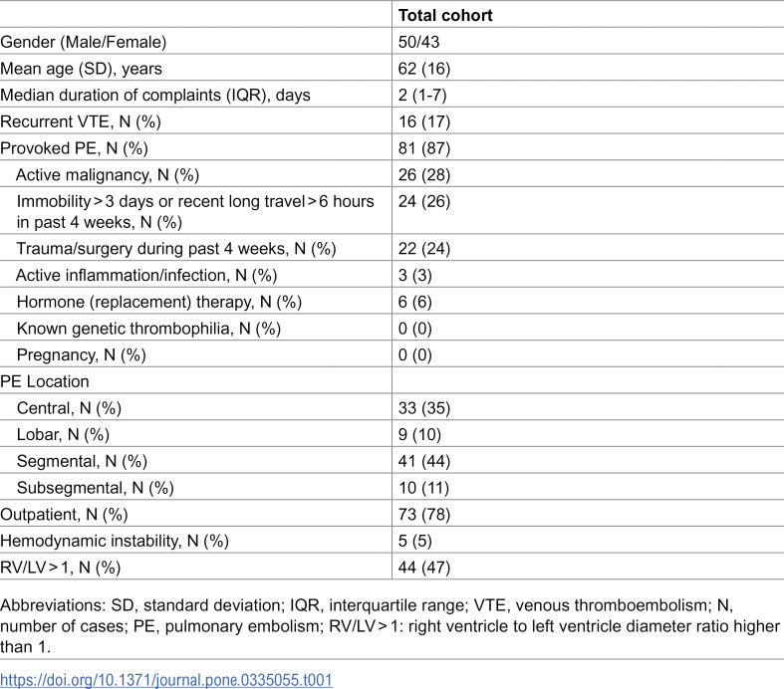Click Trauma/surgery during past 4 weeks label
The height and width of the screenshot is (689, 784).
click(176, 248)
